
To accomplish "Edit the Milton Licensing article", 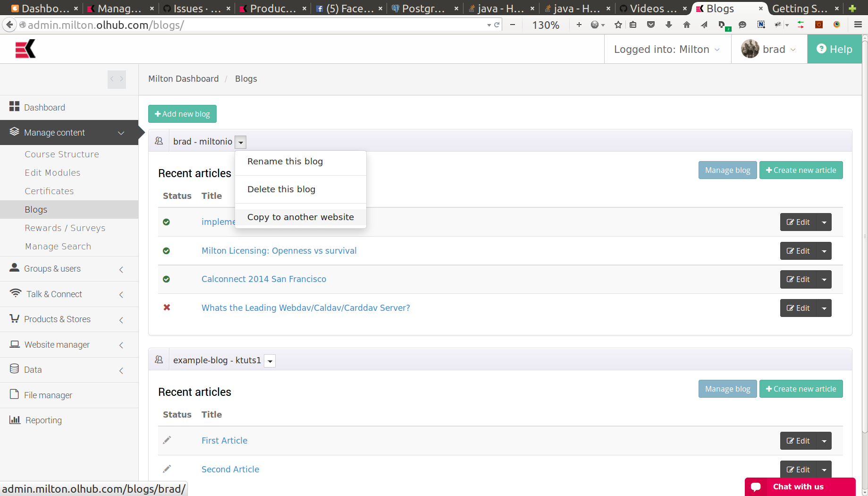I will (798, 251).
